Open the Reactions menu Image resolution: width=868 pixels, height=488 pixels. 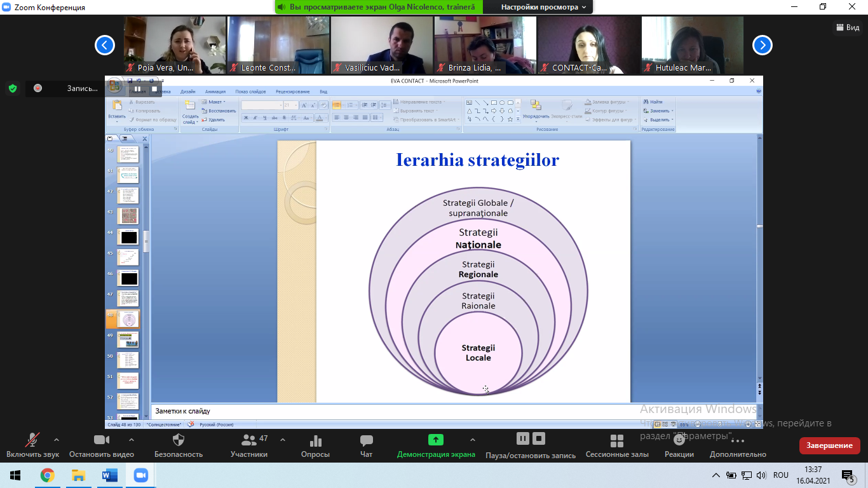(x=679, y=440)
